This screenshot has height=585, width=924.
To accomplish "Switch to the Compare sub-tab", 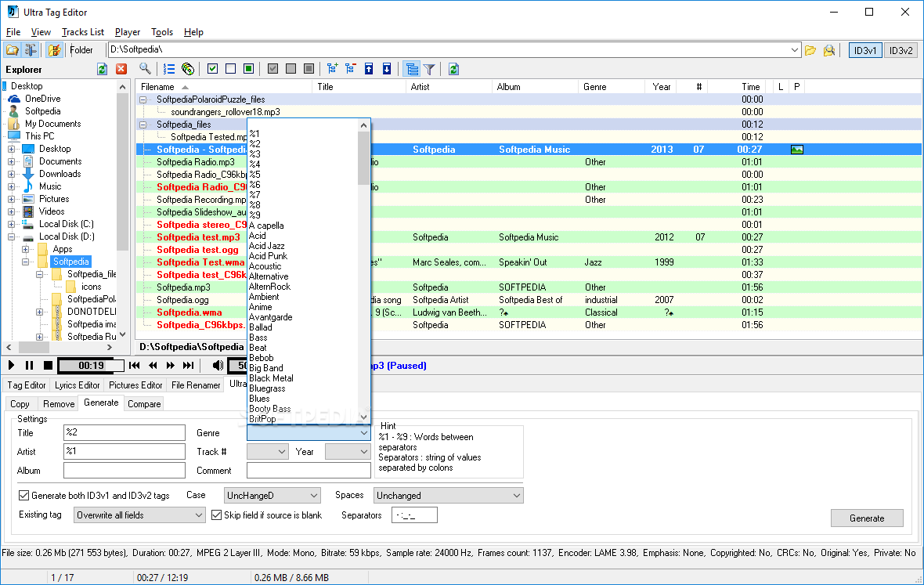I will coord(144,404).
